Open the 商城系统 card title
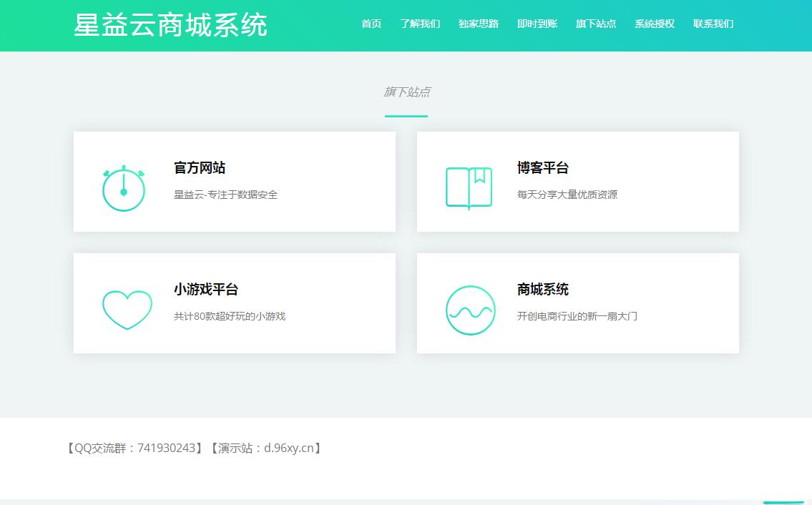812x505 pixels. click(543, 290)
